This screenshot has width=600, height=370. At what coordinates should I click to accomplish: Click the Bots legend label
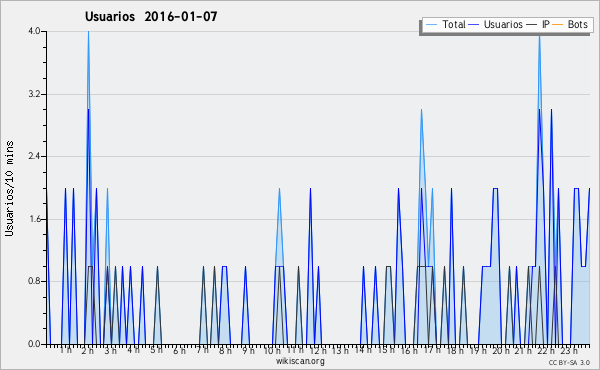pos(577,24)
